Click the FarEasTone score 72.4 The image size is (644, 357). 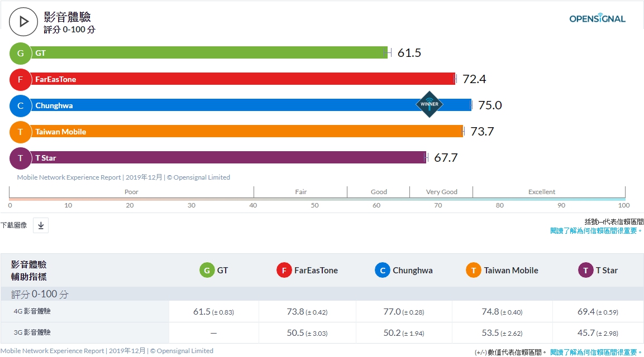[x=474, y=79]
